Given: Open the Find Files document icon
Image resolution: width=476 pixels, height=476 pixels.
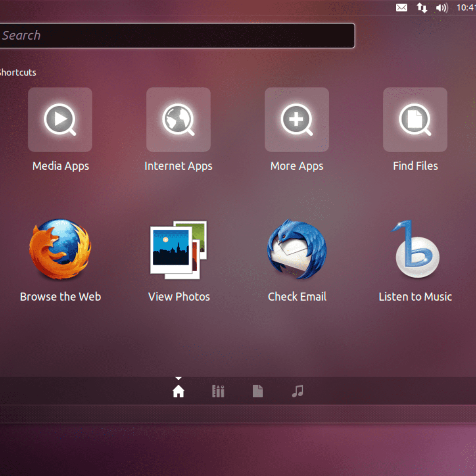Looking at the screenshot, I should 415,119.
